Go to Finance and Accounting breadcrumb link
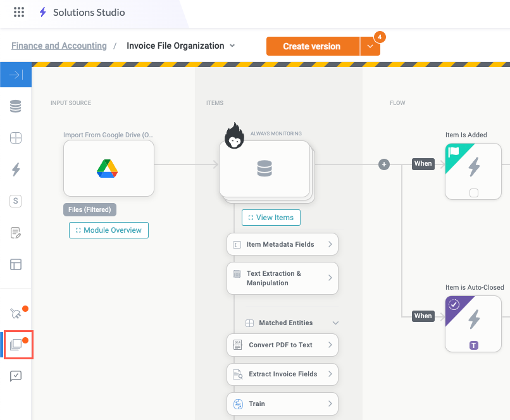This screenshot has height=420, width=510. (59, 46)
